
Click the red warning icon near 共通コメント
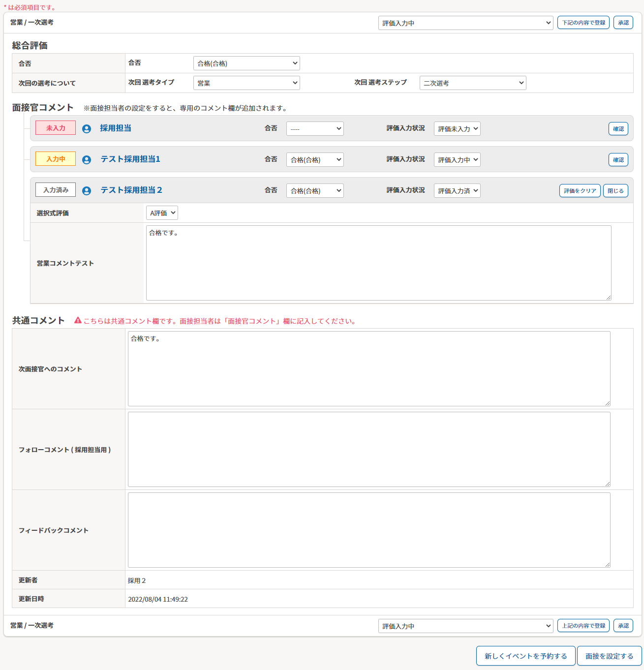point(78,321)
